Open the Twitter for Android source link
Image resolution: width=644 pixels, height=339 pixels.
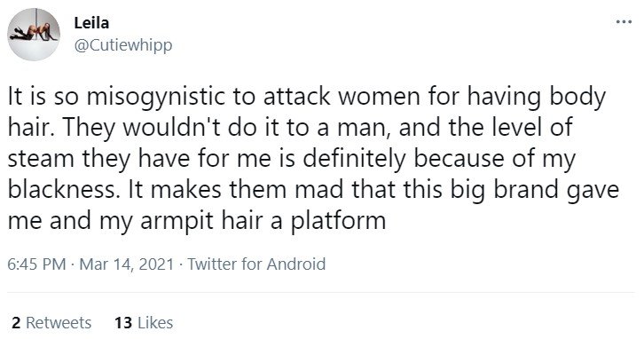[x=256, y=264]
